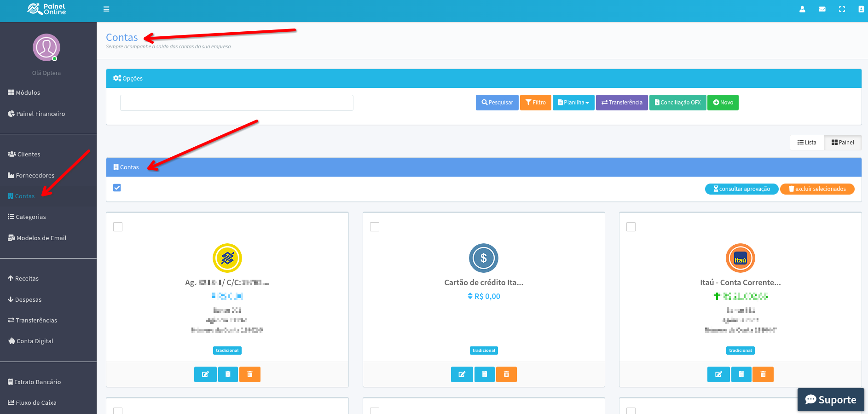The height and width of the screenshot is (414, 868).
Task: Open the envelope messages icon
Action: (822, 9)
